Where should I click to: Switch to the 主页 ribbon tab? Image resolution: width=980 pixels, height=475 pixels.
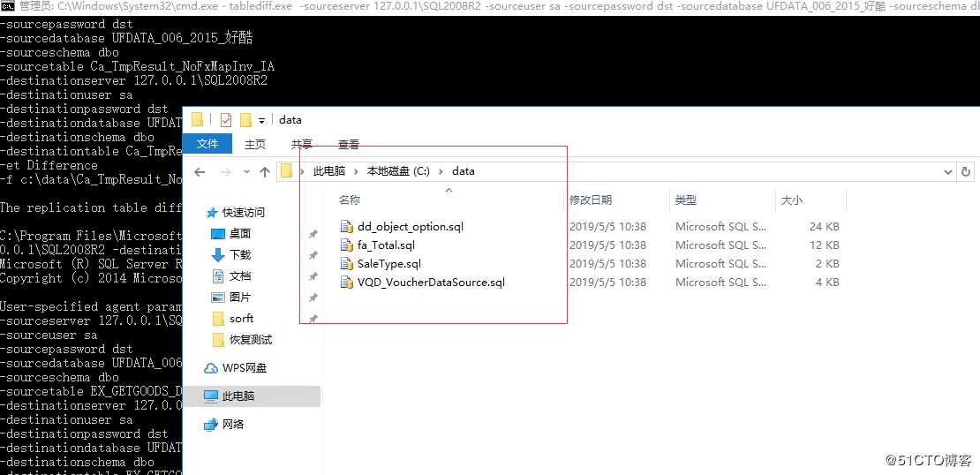pos(255,145)
